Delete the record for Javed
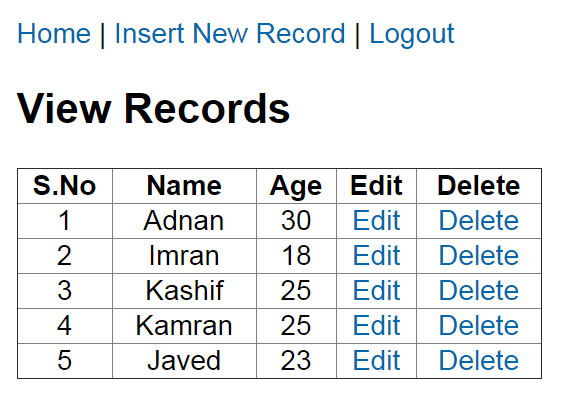The width and height of the screenshot is (567, 409). pyautogui.click(x=479, y=361)
